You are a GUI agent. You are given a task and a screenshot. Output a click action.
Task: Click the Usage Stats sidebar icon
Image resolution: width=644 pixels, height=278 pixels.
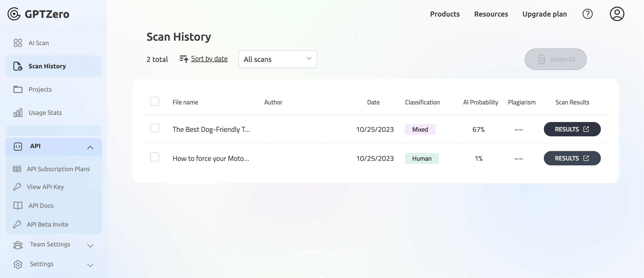coord(17,113)
